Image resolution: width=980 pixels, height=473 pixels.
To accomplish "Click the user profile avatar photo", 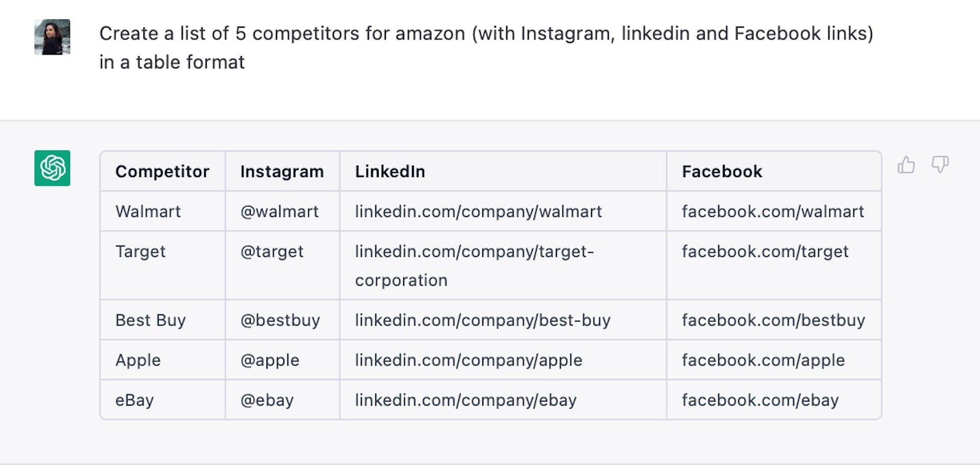I will pyautogui.click(x=52, y=37).
